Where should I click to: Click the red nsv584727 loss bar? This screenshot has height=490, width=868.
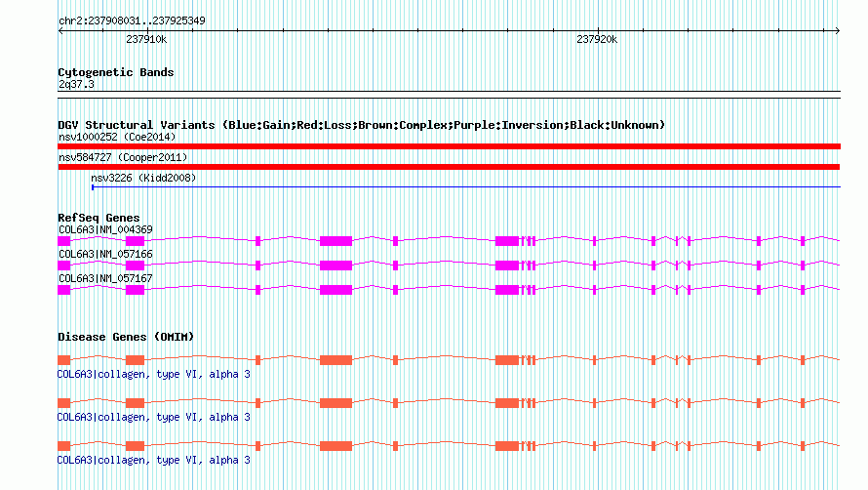click(x=449, y=167)
